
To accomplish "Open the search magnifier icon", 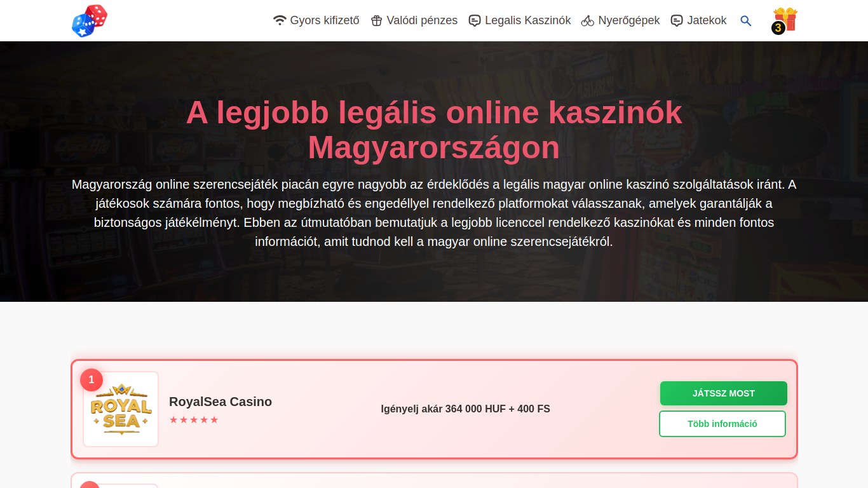I will pyautogui.click(x=746, y=21).
